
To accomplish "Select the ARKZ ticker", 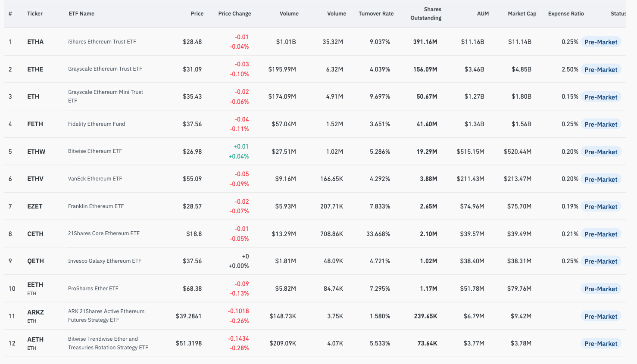I will [35, 312].
